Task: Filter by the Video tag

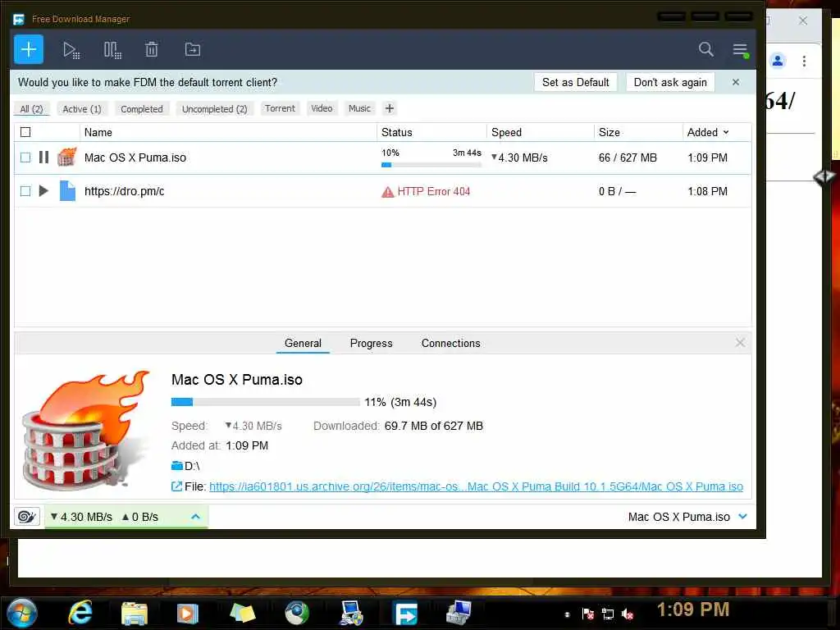Action: [x=322, y=108]
